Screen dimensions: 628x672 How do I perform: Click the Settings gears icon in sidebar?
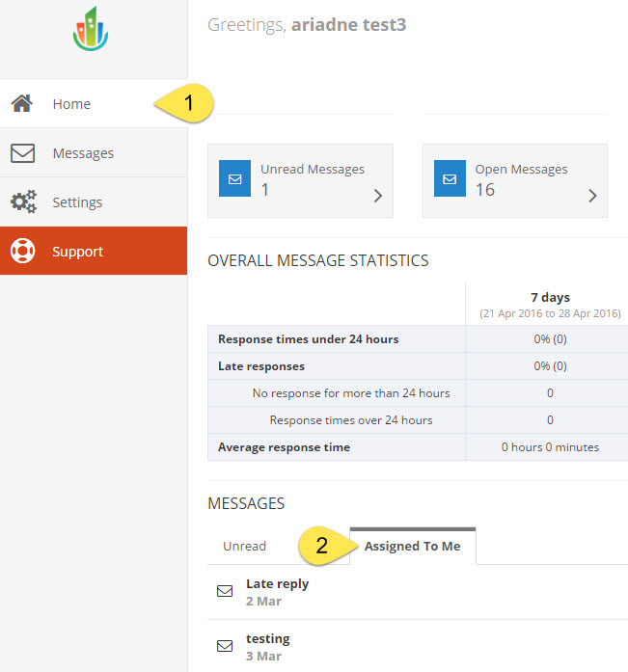23,202
